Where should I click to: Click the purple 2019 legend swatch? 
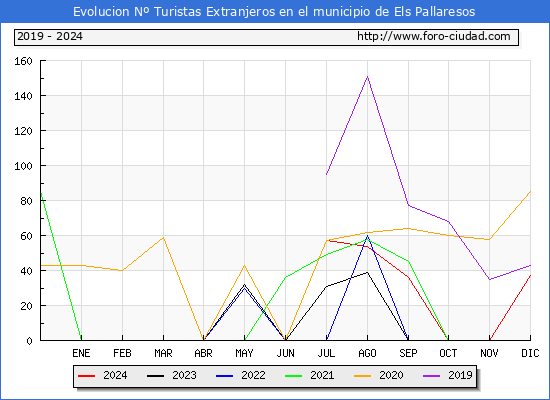[432, 376]
